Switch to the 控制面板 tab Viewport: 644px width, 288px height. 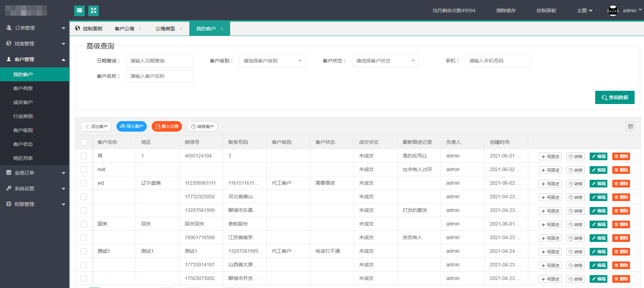tap(89, 29)
